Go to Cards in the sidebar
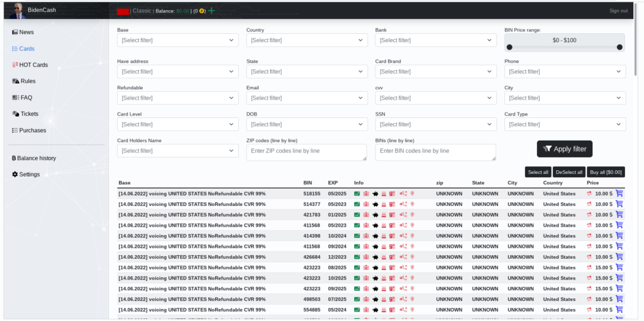Image resolution: width=644 pixels, height=321 pixels. tap(23, 48)
